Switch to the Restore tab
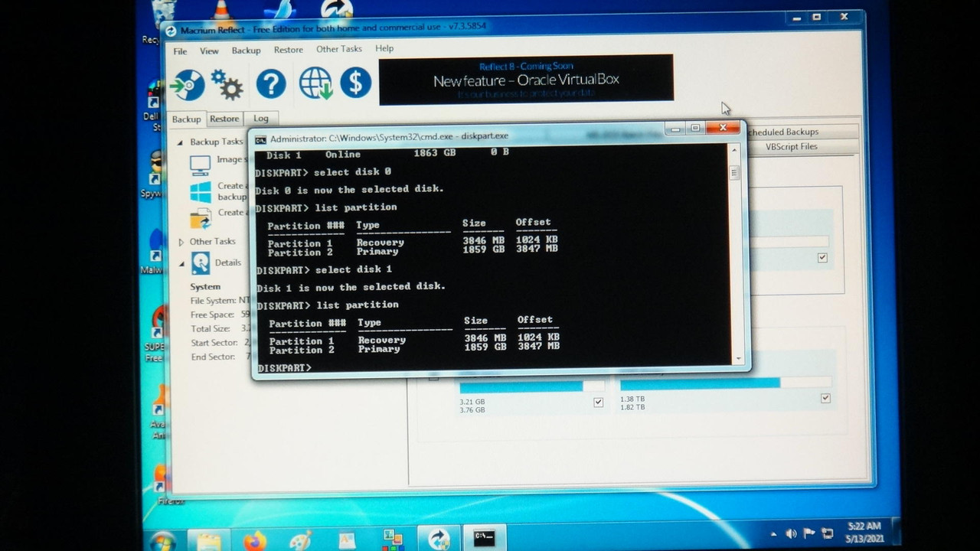The height and width of the screenshot is (551, 980). pos(224,119)
